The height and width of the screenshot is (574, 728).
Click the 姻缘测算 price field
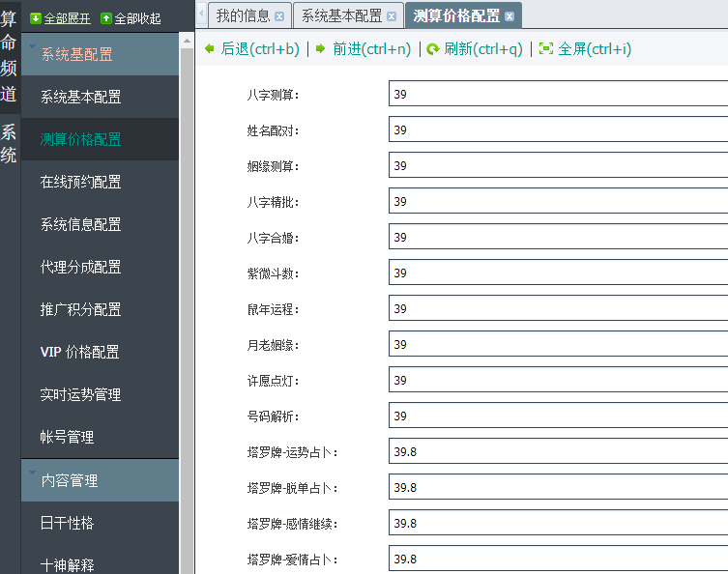coord(558,164)
